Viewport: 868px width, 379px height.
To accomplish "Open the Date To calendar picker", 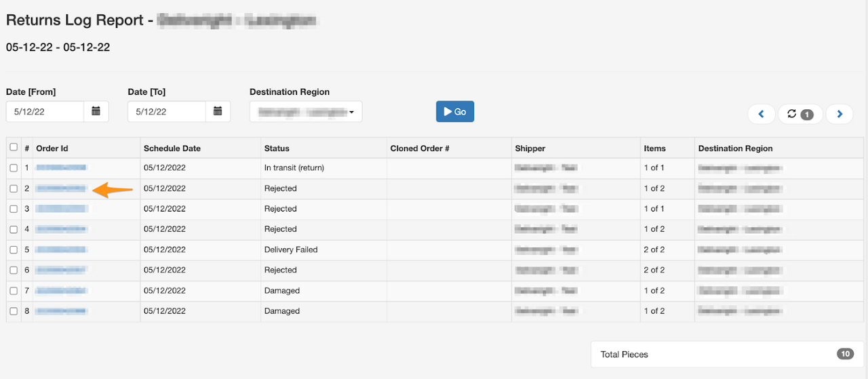I will (x=218, y=112).
